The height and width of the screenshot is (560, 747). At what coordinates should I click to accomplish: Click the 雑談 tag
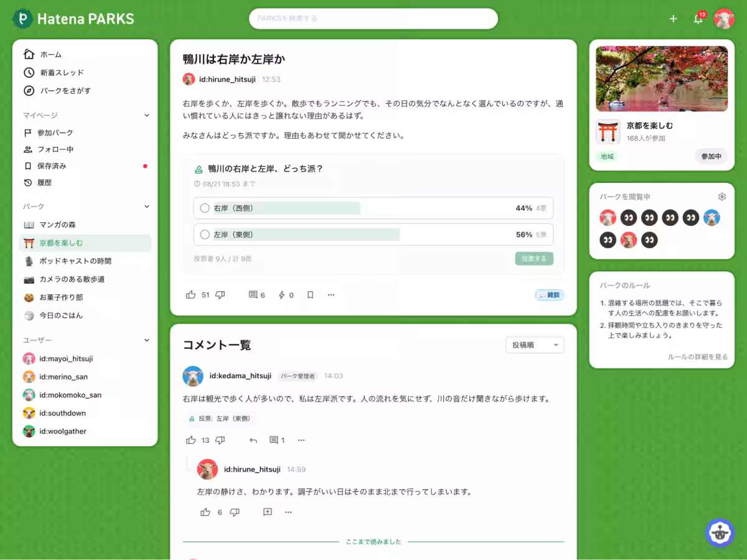click(x=550, y=295)
